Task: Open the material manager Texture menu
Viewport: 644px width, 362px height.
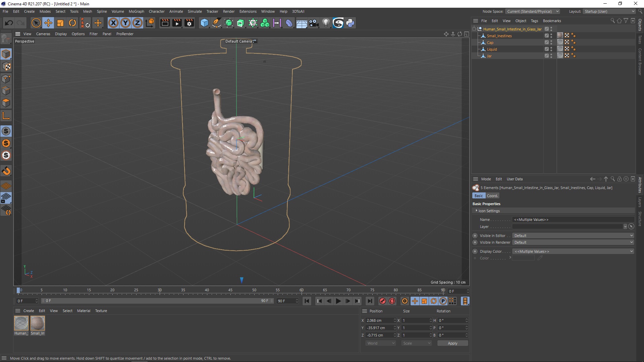Action: pos(101,311)
